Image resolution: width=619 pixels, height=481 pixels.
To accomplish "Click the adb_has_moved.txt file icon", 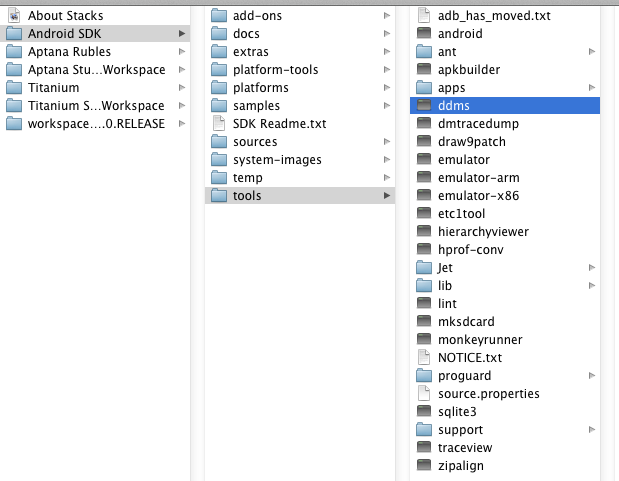I will point(424,16).
